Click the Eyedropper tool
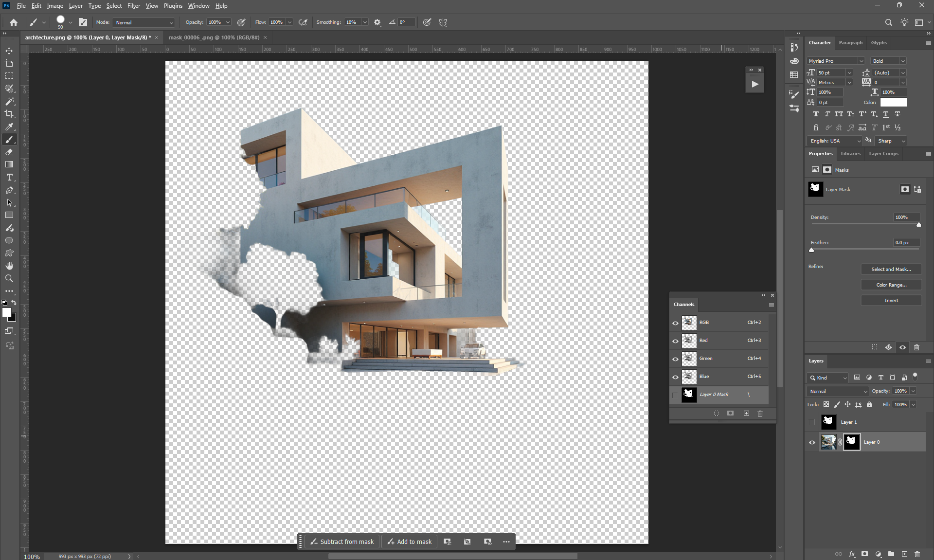Screen dimensions: 934x560 coord(9,126)
